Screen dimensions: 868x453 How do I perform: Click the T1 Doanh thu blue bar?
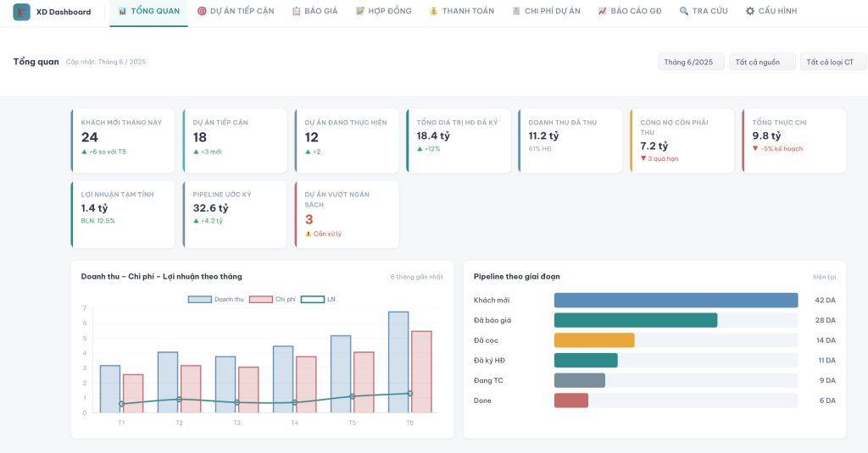[x=110, y=389]
